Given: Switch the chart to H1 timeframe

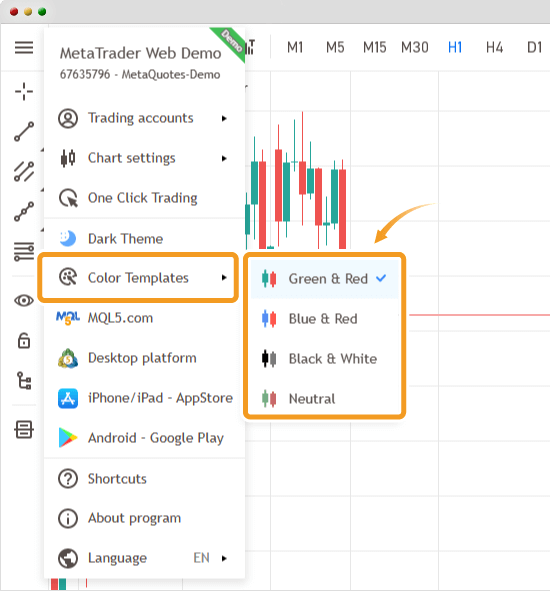Looking at the screenshot, I should (x=455, y=47).
